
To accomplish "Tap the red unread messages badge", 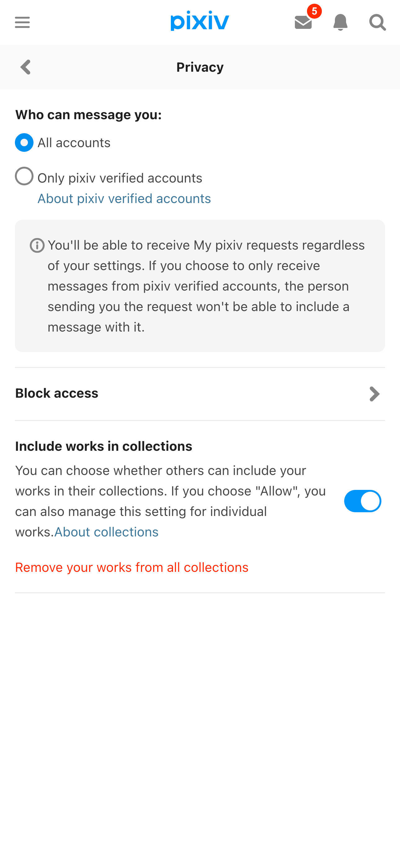I will tap(314, 11).
